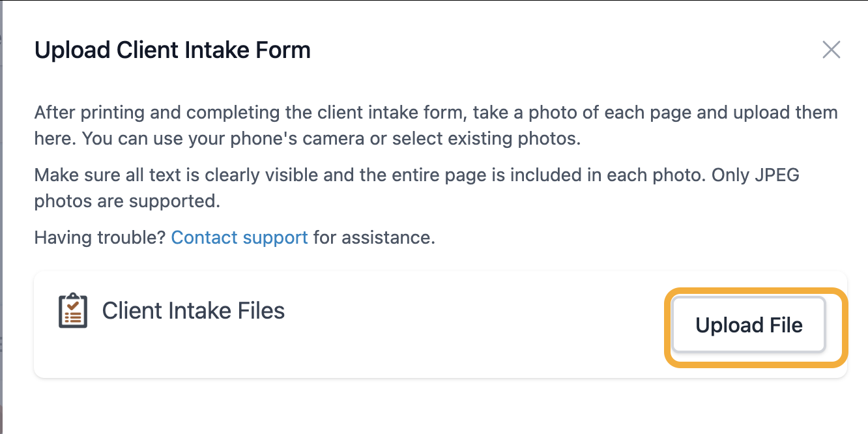Click the orange highlight border around Upload File

click(757, 291)
